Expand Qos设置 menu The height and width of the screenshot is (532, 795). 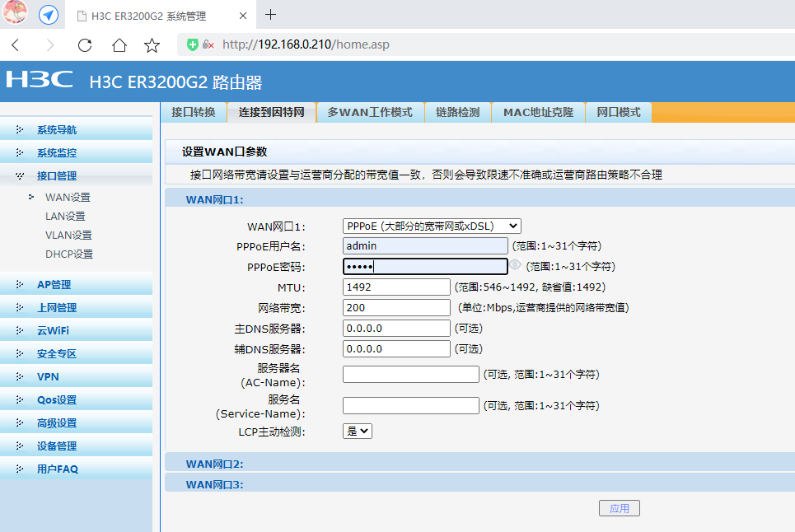(x=76, y=399)
